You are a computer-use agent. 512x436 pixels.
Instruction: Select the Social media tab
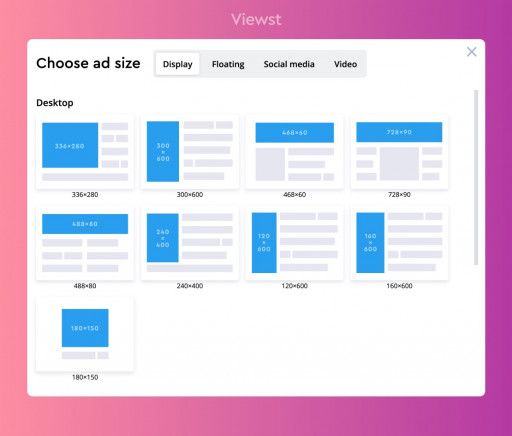click(x=289, y=64)
